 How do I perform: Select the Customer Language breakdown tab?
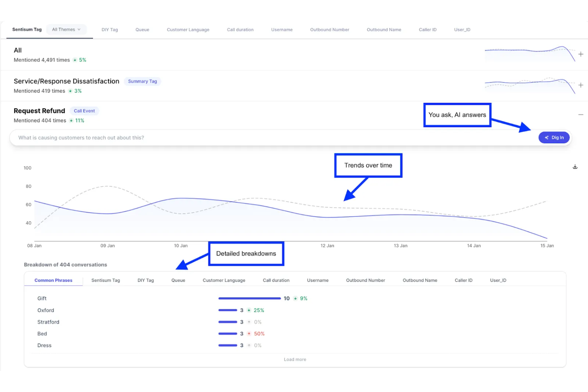(224, 280)
